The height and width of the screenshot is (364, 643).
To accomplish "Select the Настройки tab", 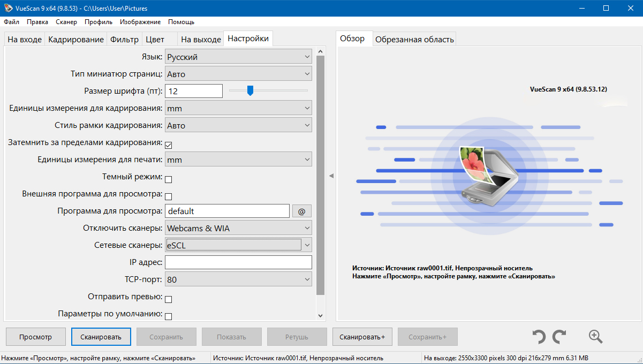I will (248, 39).
